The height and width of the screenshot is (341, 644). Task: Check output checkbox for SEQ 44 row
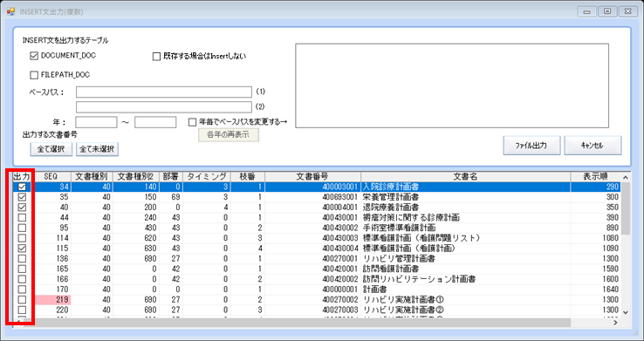(22, 217)
